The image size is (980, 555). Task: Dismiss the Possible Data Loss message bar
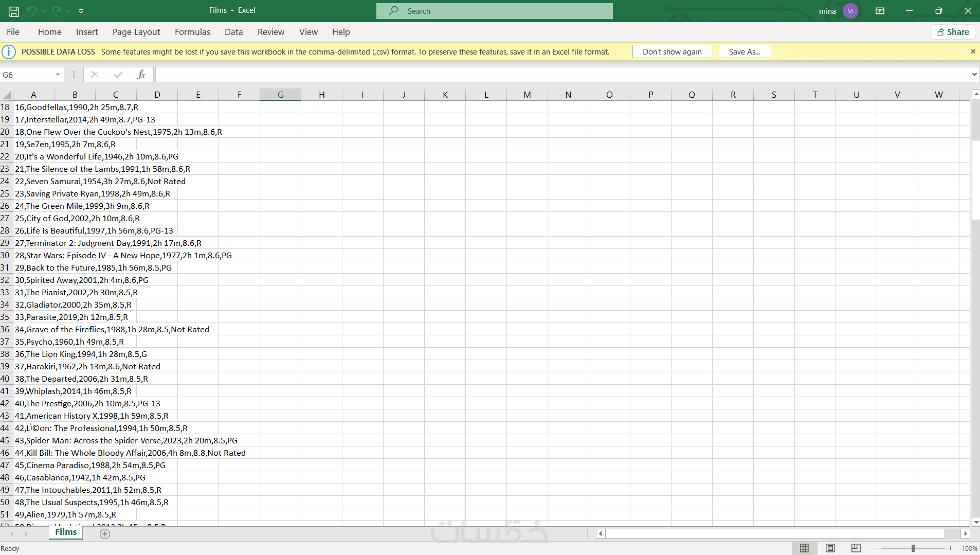pos(973,51)
